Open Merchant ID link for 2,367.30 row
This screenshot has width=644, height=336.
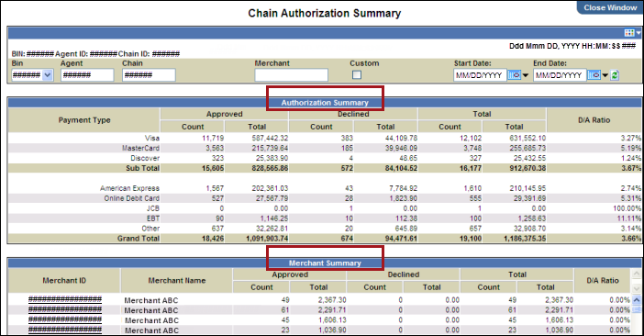coord(65,299)
